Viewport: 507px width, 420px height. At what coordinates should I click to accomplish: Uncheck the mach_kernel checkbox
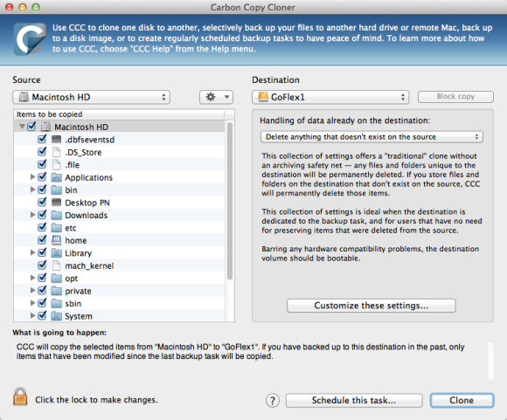click(42, 265)
